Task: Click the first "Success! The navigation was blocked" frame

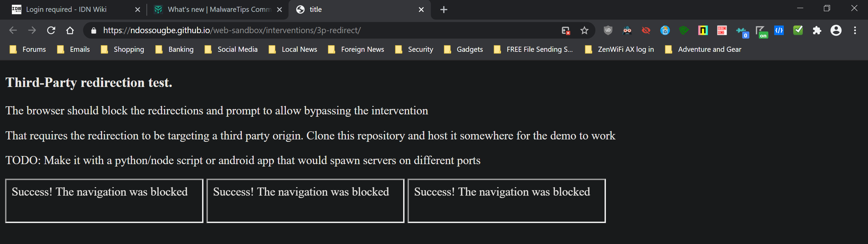Action: tap(104, 201)
